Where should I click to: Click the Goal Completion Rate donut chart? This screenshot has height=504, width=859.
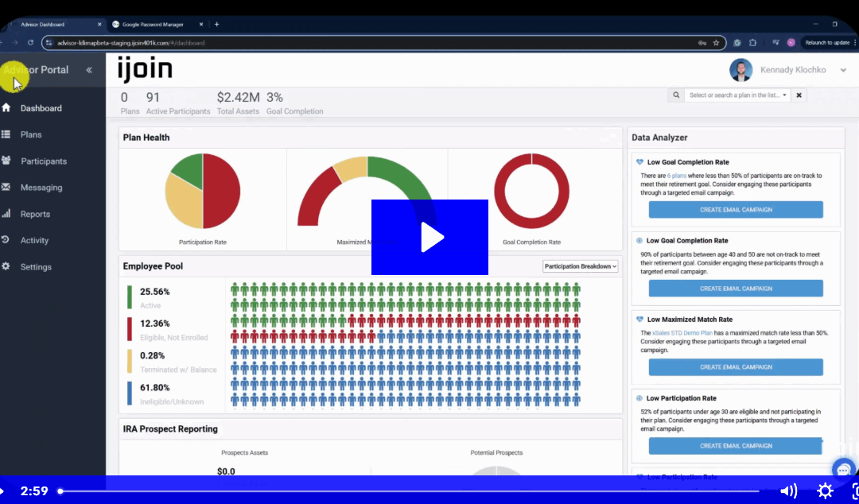(x=531, y=192)
